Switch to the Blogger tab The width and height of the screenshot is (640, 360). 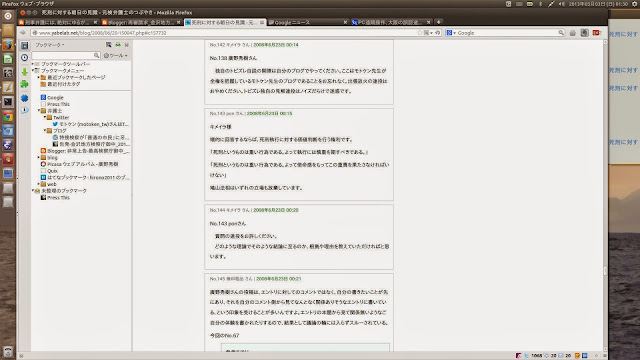coord(141,22)
